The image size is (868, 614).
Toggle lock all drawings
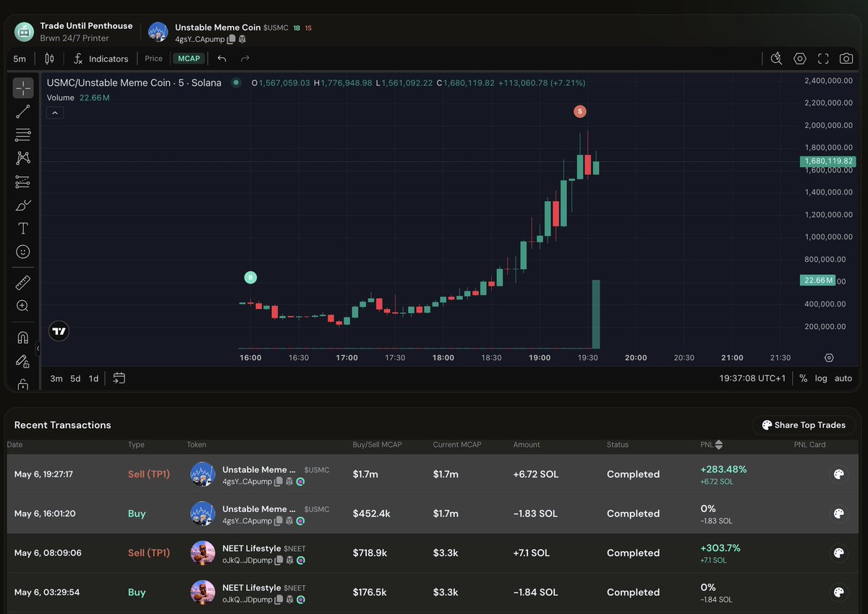coord(23,384)
